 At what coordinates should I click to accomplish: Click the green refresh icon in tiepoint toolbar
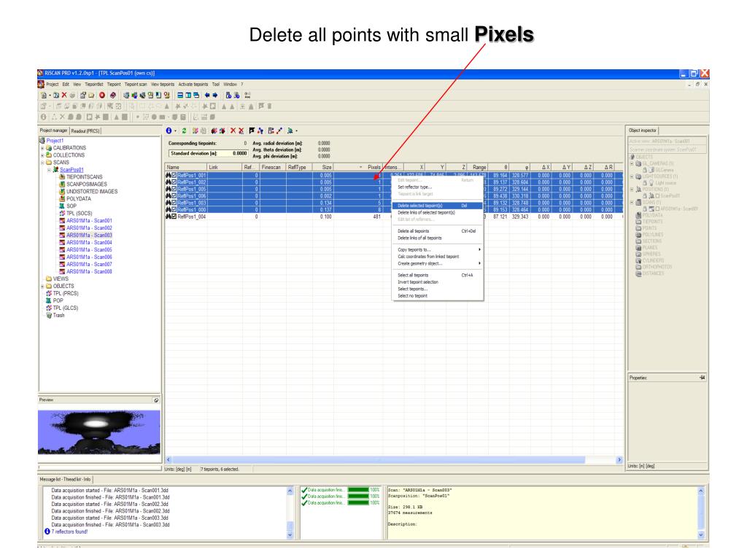click(184, 131)
